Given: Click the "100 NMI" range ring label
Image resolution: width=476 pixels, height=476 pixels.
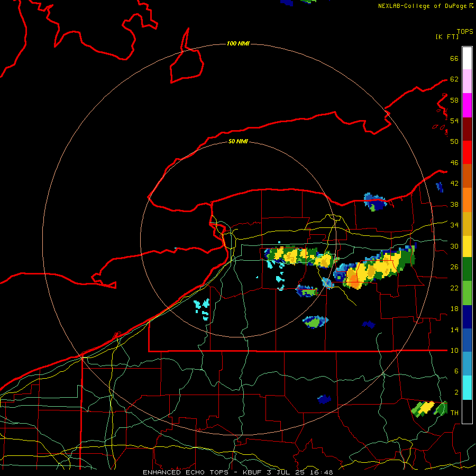Looking at the screenshot, I should pos(238,43).
